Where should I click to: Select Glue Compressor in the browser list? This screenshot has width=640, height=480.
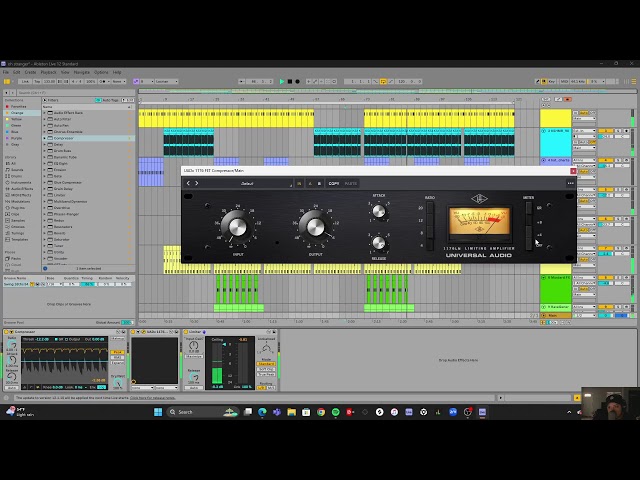(68, 182)
